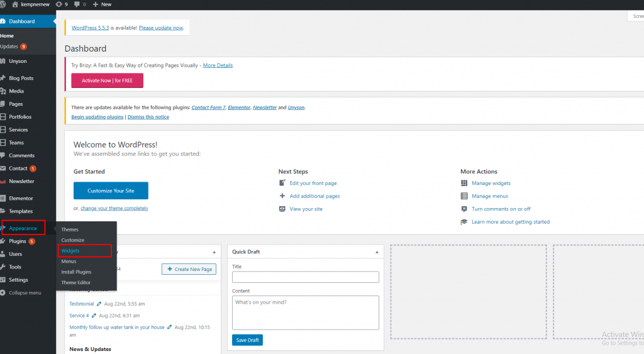
Task: Click the updates circular arrows icon
Action: [x=58, y=4]
